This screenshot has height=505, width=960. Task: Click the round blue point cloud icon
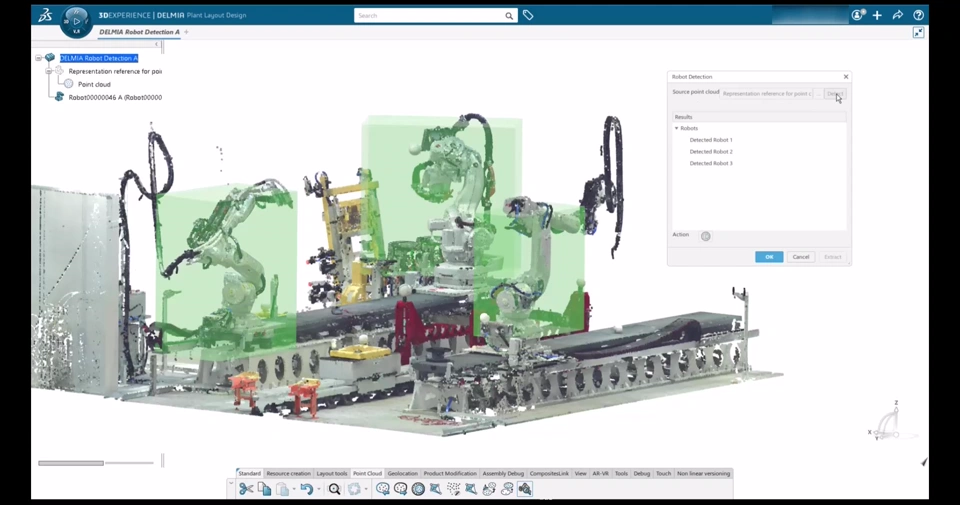[x=418, y=488]
